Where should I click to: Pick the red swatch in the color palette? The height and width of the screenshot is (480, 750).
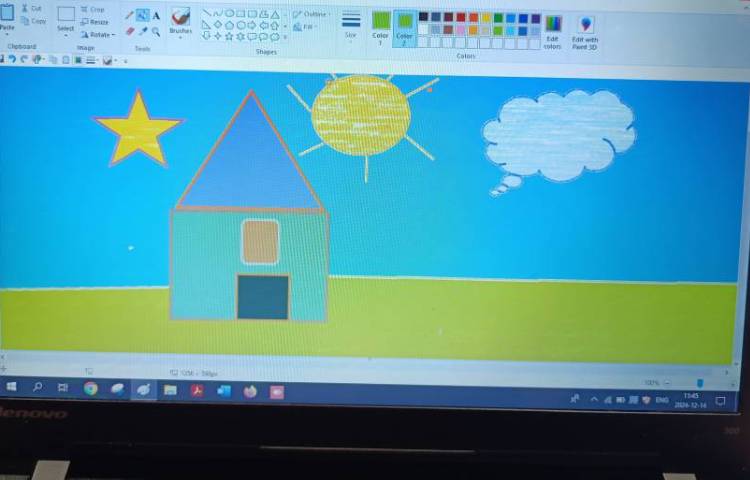tap(461, 17)
